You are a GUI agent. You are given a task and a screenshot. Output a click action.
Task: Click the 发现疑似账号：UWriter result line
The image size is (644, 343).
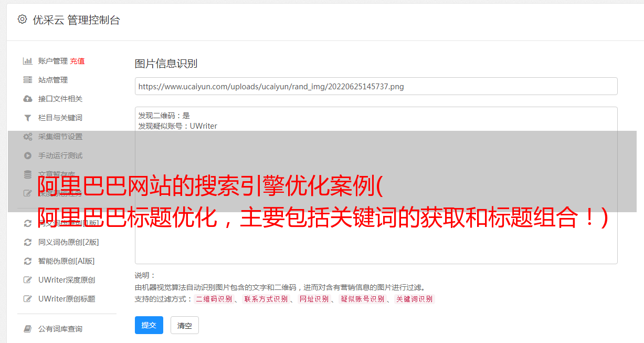click(177, 126)
